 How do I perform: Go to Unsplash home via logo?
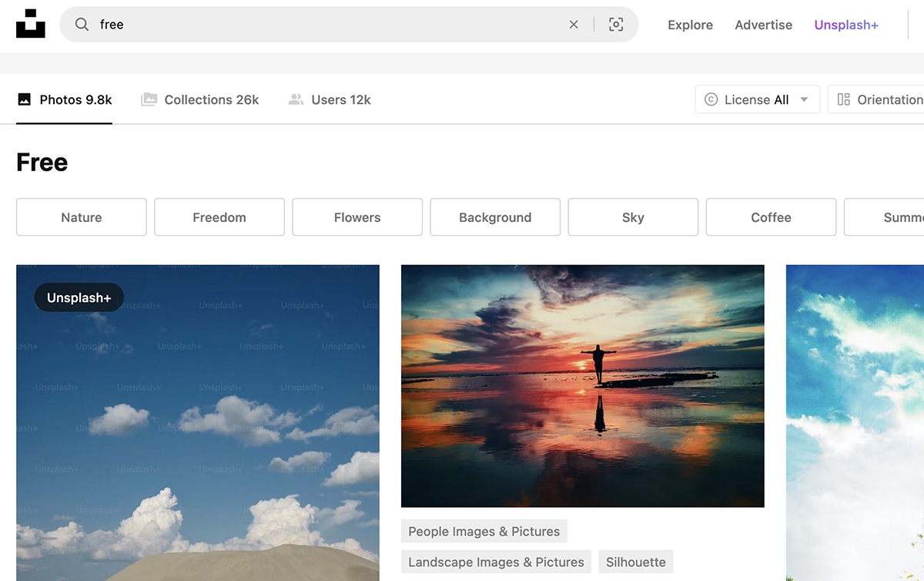[31, 24]
